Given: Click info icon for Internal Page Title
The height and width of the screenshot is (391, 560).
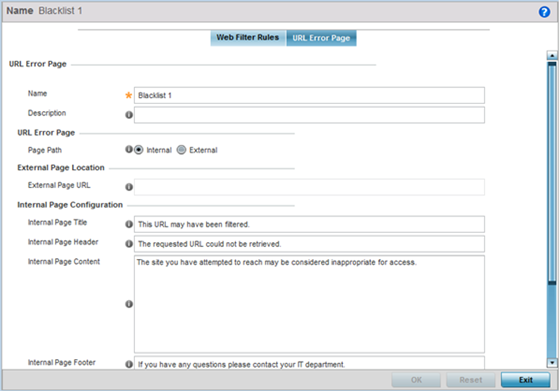Looking at the screenshot, I should 129,224.
